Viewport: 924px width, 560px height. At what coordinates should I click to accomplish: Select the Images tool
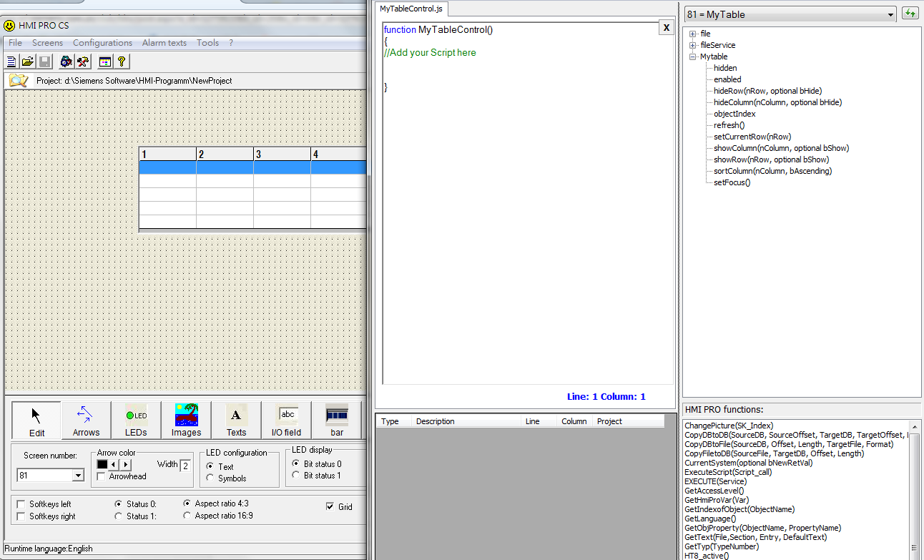[x=186, y=420]
